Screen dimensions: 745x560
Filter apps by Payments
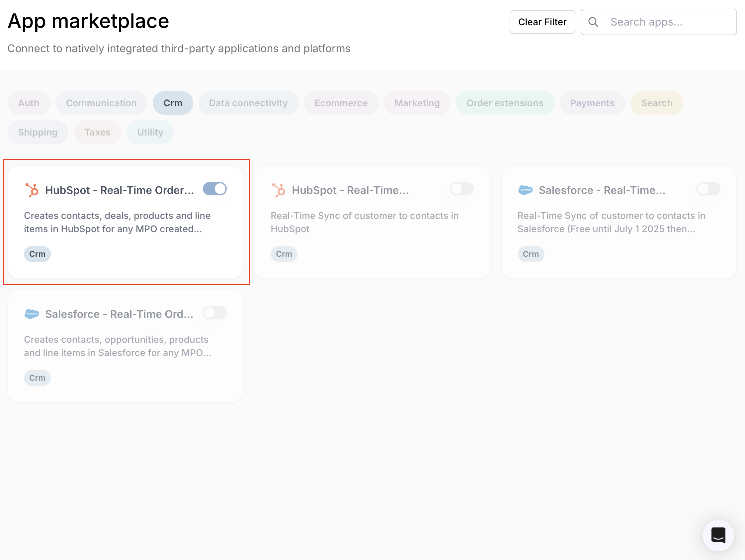pyautogui.click(x=592, y=103)
